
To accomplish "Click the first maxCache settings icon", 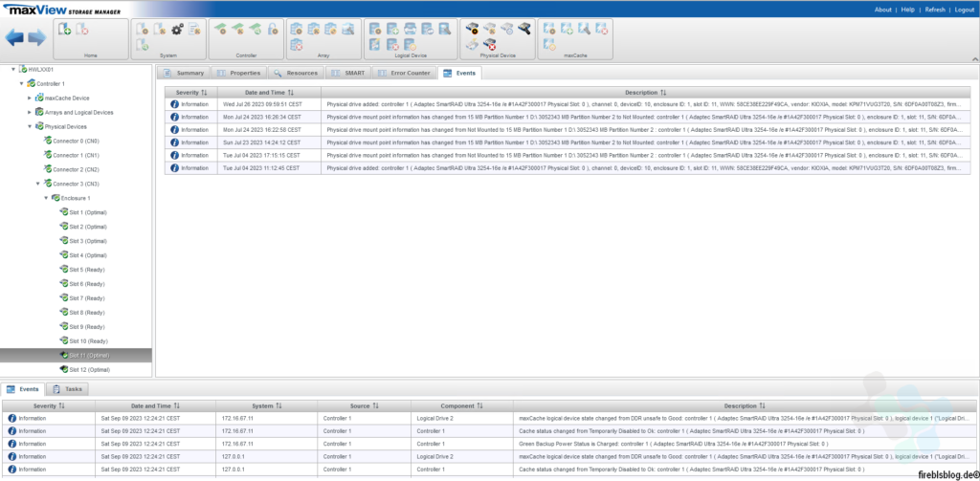I will pyautogui.click(x=549, y=29).
